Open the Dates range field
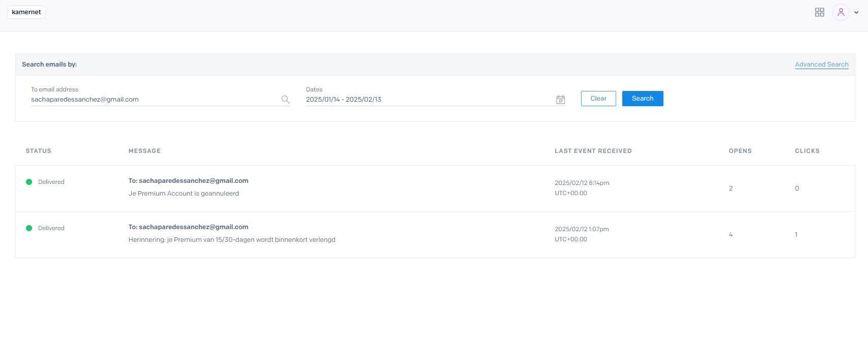The width and height of the screenshot is (868, 346). pyautogui.click(x=427, y=100)
